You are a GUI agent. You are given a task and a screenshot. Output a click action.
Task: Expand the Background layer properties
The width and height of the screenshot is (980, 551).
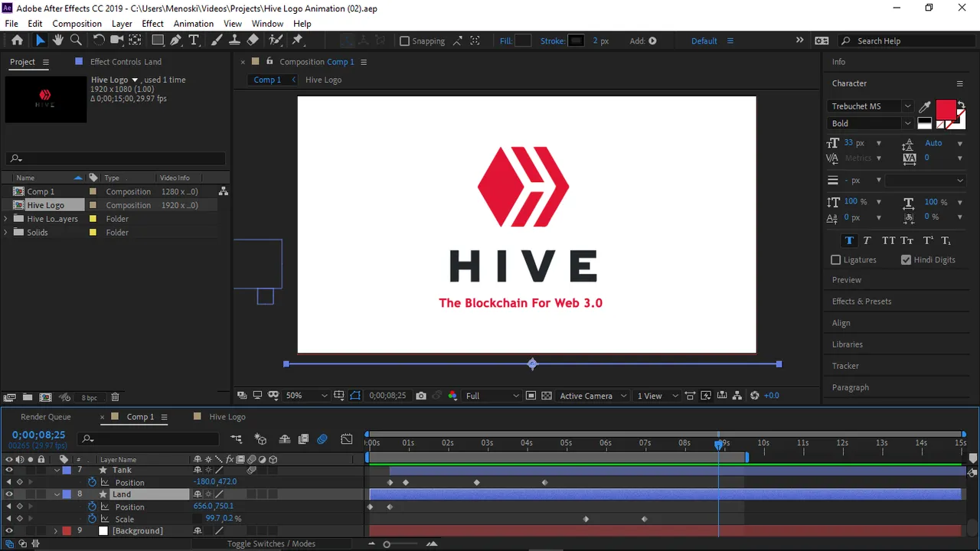point(55,531)
